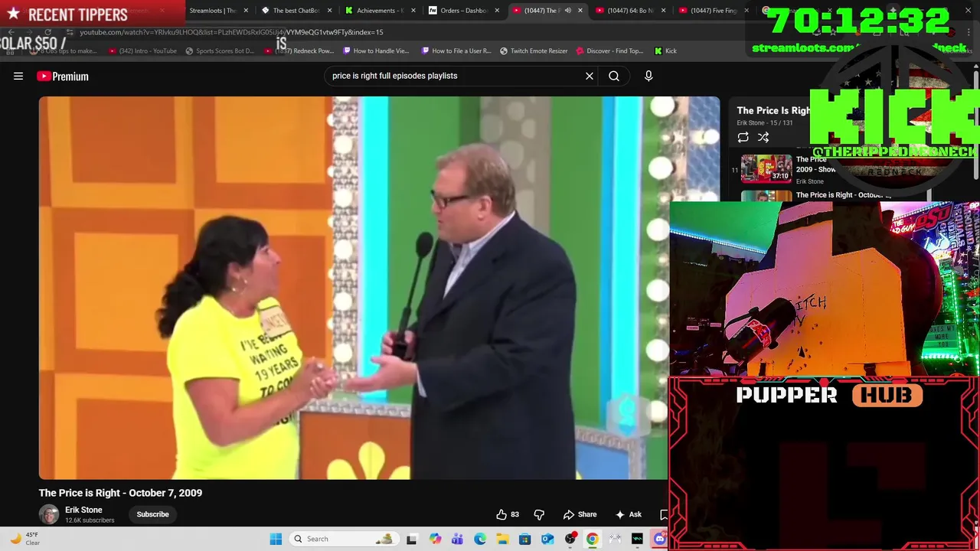Open Microsoft Edge from taskbar

[x=480, y=539]
